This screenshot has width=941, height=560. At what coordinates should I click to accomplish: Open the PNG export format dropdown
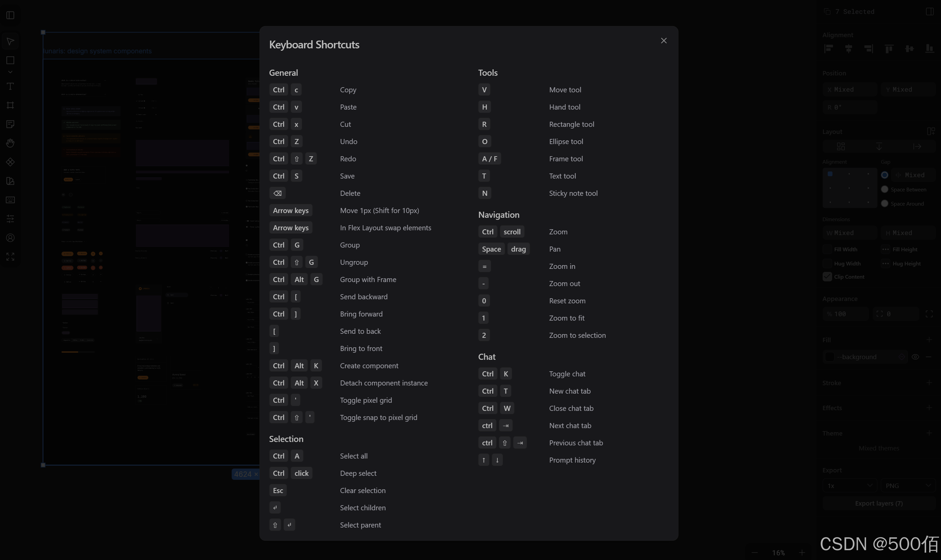(x=908, y=486)
